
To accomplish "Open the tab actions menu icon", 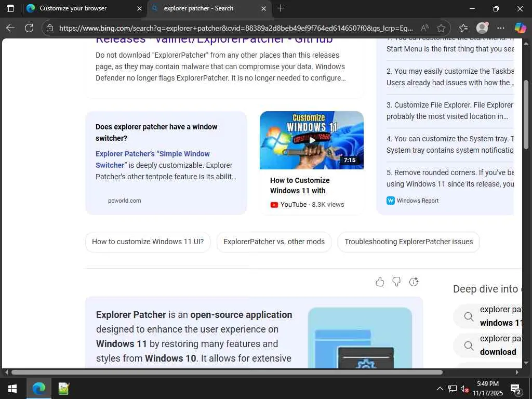I will point(10,8).
